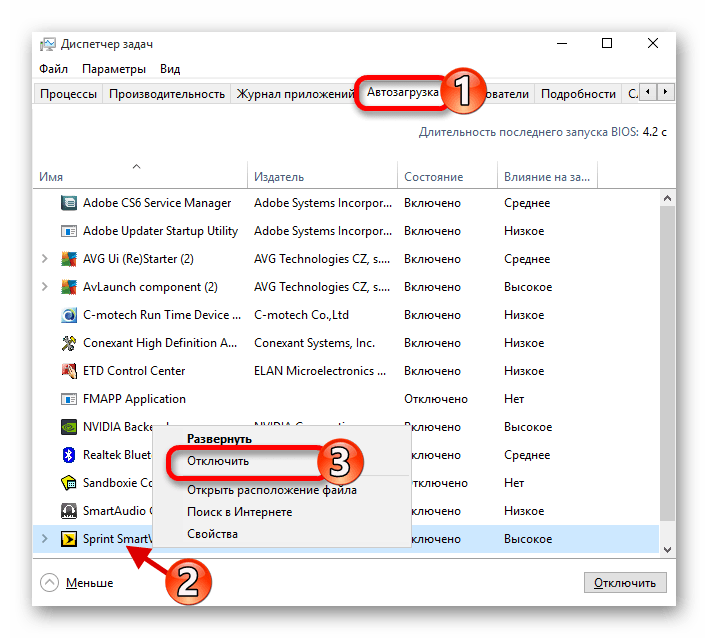This screenshot has height=638, width=708.
Task: Click the Adobe CS6 Service Manager icon
Action: tap(69, 203)
